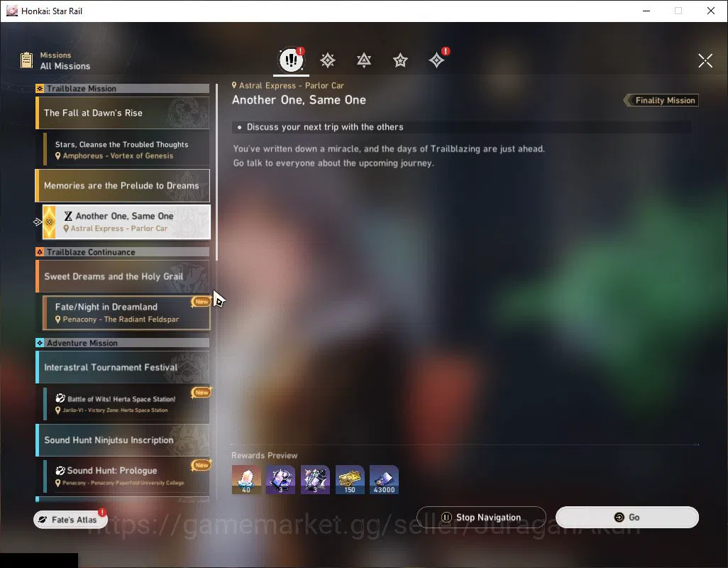Select the Adventure Mission diamond filter icon
The image size is (728, 568).
pos(437,60)
